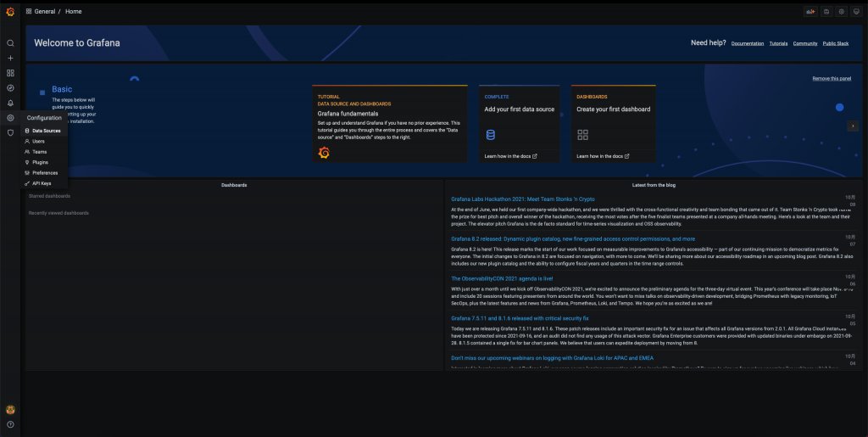Click Latest from the blog panel title

click(x=654, y=185)
